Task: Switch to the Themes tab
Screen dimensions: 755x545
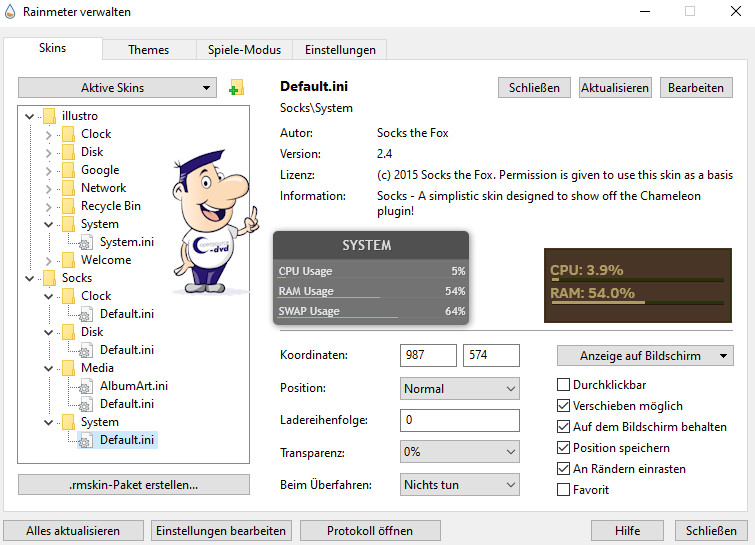Action: pyautogui.click(x=148, y=50)
